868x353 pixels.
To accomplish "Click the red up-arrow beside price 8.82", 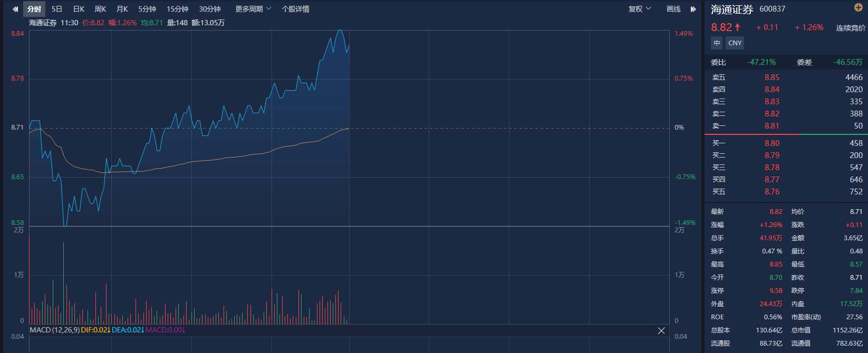I will point(737,27).
